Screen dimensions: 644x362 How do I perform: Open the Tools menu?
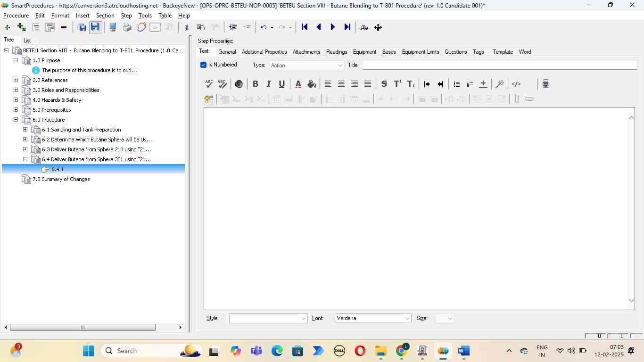click(145, 16)
